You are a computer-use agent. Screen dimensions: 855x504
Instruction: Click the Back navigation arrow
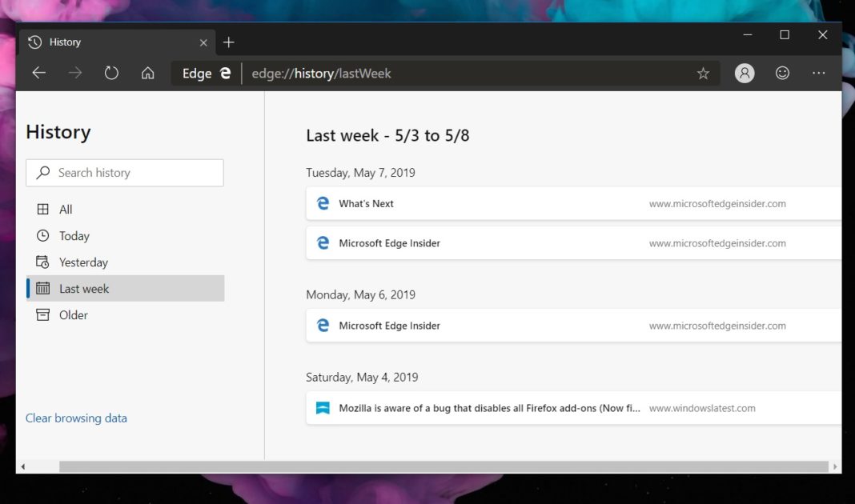38,72
